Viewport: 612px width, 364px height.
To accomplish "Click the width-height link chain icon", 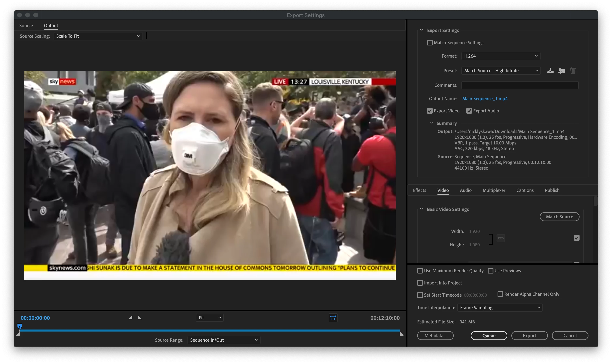I will pos(501,238).
